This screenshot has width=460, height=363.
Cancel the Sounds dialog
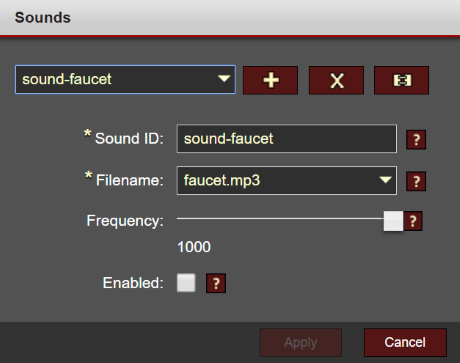coord(405,342)
